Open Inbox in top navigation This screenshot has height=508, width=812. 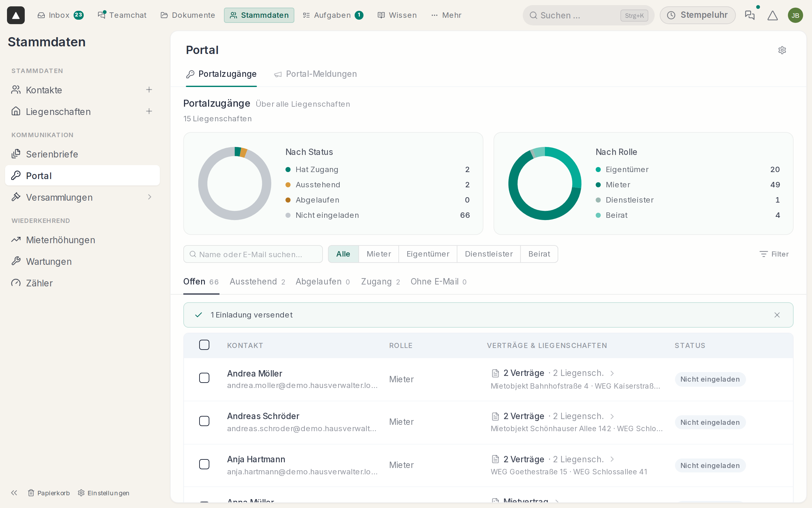(60, 15)
